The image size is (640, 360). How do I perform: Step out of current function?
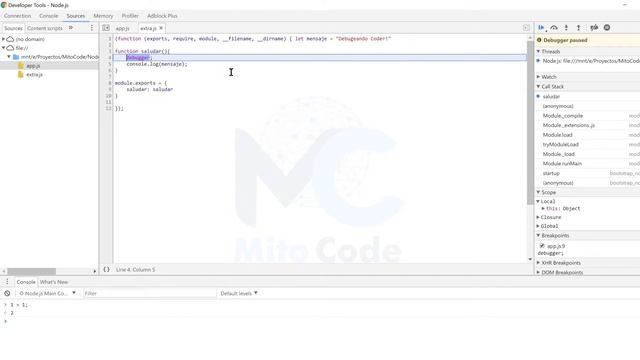pos(578,28)
